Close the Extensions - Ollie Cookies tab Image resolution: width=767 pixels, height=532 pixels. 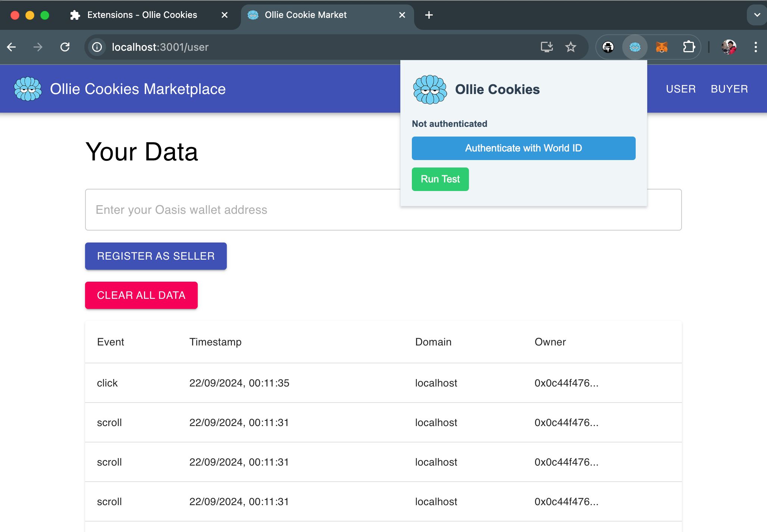[x=225, y=15]
